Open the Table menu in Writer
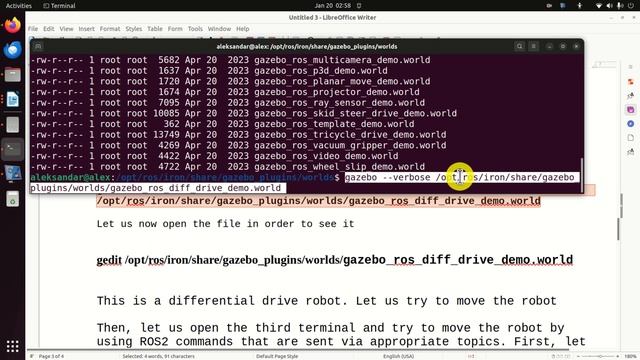The height and width of the screenshot is (360, 640). click(x=155, y=29)
